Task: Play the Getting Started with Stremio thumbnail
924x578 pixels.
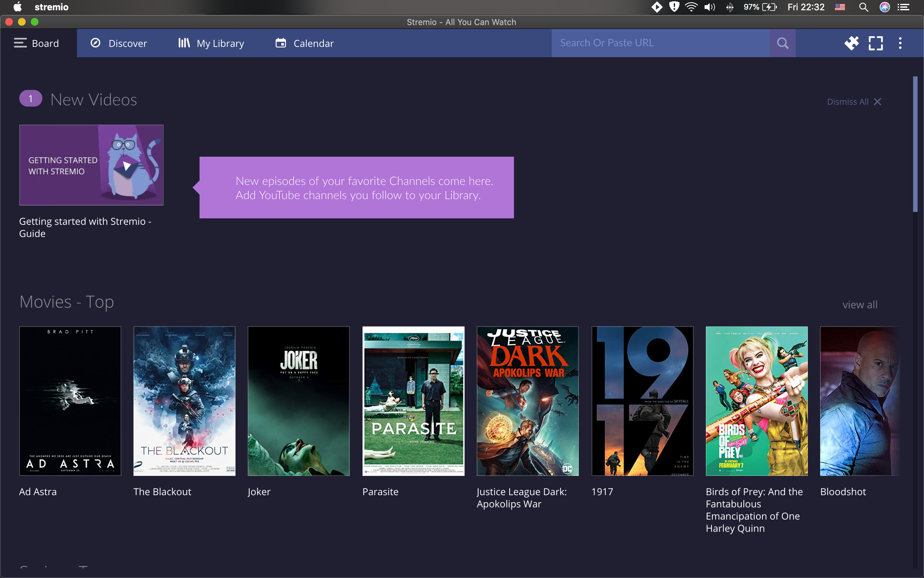Action: 92,165
